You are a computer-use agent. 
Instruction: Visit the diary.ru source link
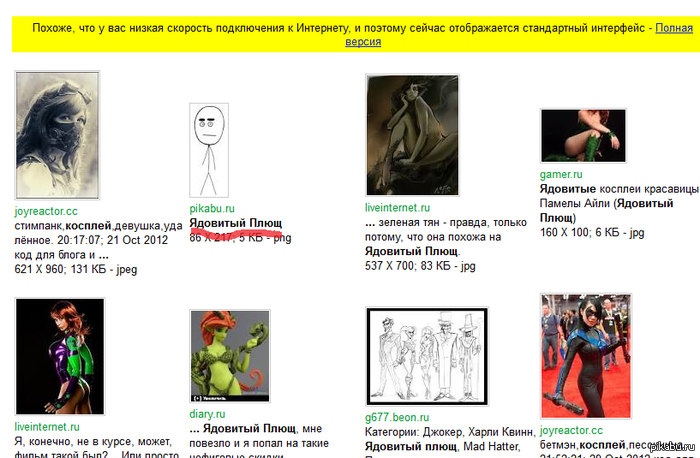(207, 413)
